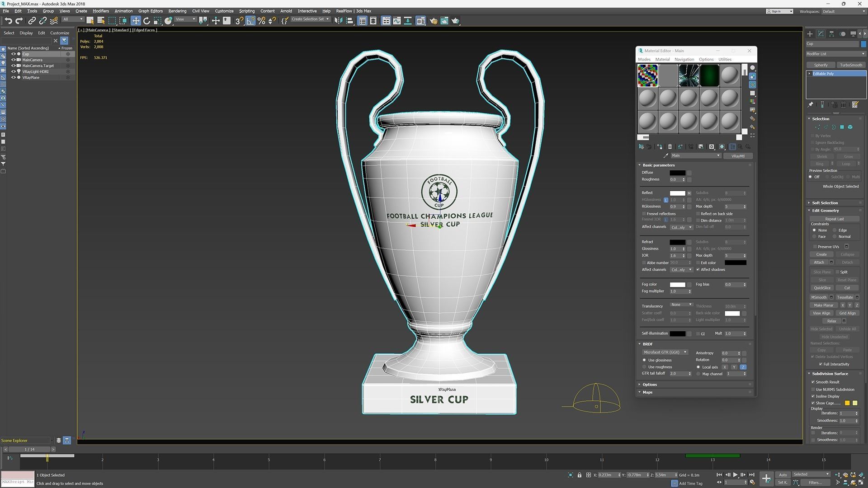Enable the Fresnel reflections checkbox

pos(644,213)
